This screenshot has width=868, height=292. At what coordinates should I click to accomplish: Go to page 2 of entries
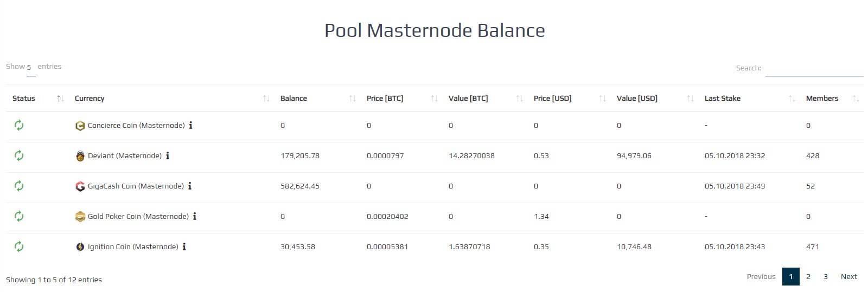click(808, 276)
